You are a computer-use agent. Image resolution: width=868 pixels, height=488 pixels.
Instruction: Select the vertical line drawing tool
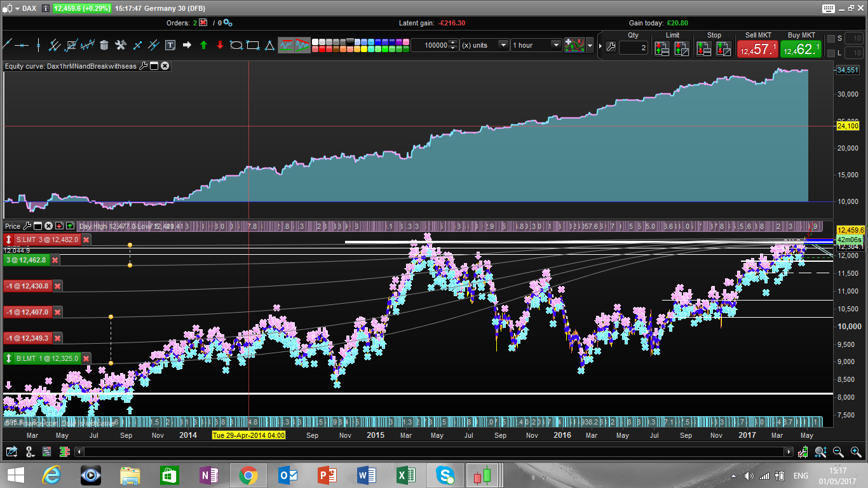(x=39, y=45)
